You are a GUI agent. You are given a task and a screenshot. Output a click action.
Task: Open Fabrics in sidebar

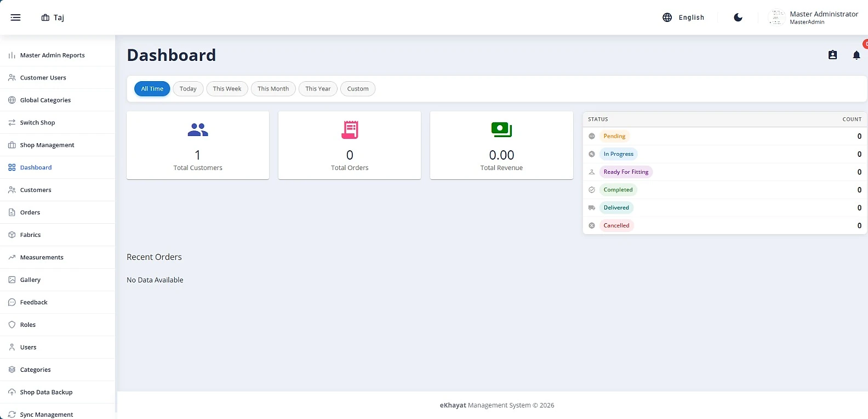click(58, 235)
